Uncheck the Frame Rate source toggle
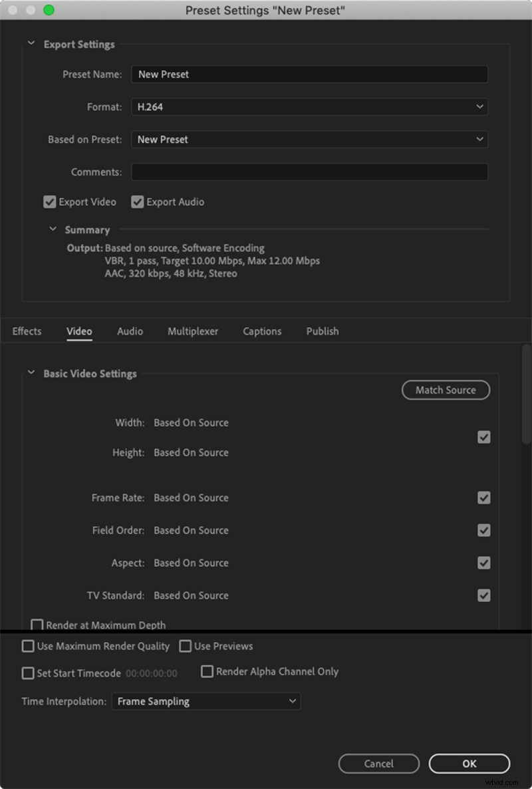532x789 pixels. 484,498
